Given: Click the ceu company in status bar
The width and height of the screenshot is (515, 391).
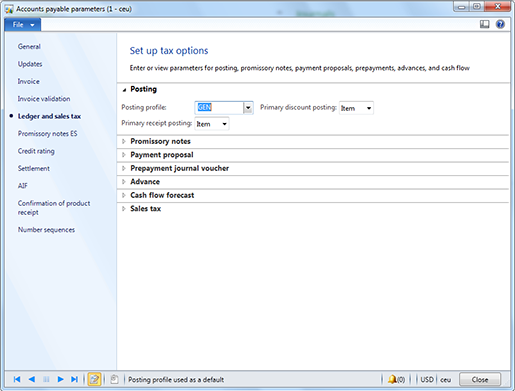Looking at the screenshot, I should (x=445, y=380).
